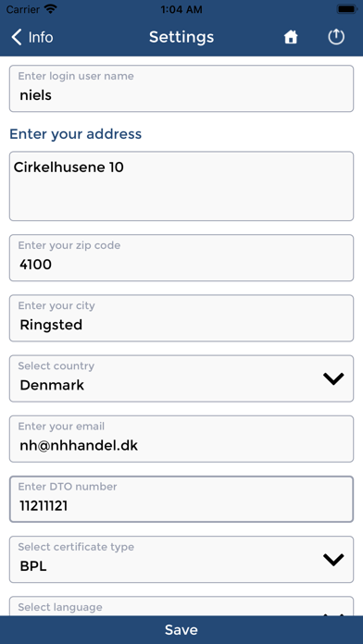Image resolution: width=363 pixels, height=644 pixels.
Task: Open the Select language dropdown
Action: tap(181, 606)
